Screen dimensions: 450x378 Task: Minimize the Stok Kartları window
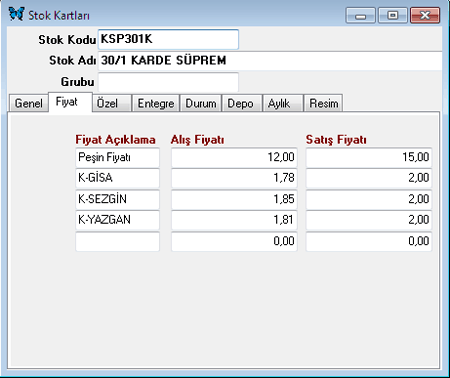361,15
